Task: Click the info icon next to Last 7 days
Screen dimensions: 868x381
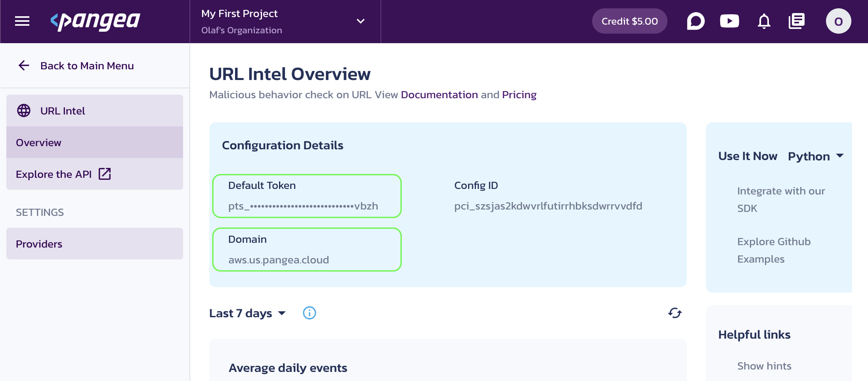Action: (x=309, y=313)
